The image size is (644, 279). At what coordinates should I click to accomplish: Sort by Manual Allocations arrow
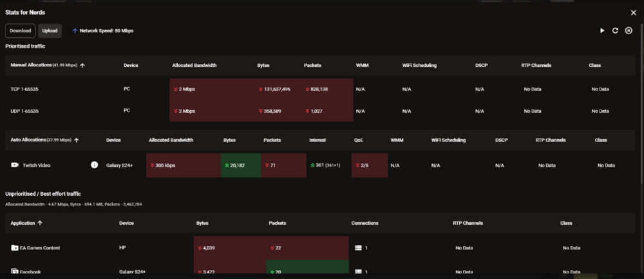pyautogui.click(x=82, y=65)
